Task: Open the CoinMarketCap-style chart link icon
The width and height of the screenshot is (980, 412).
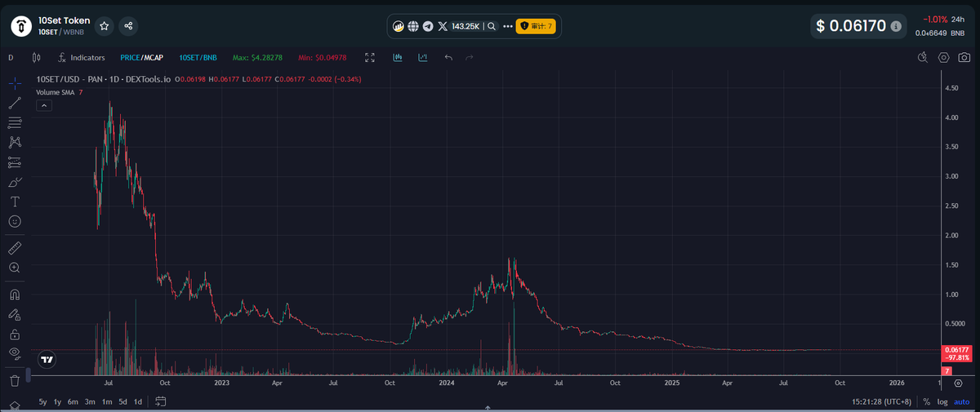Action: click(399, 26)
